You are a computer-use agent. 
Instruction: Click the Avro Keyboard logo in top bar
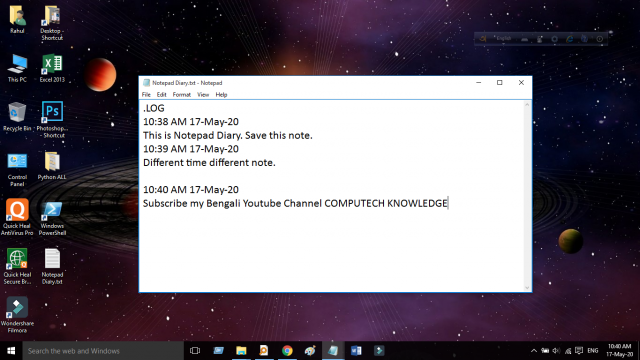coord(483,39)
